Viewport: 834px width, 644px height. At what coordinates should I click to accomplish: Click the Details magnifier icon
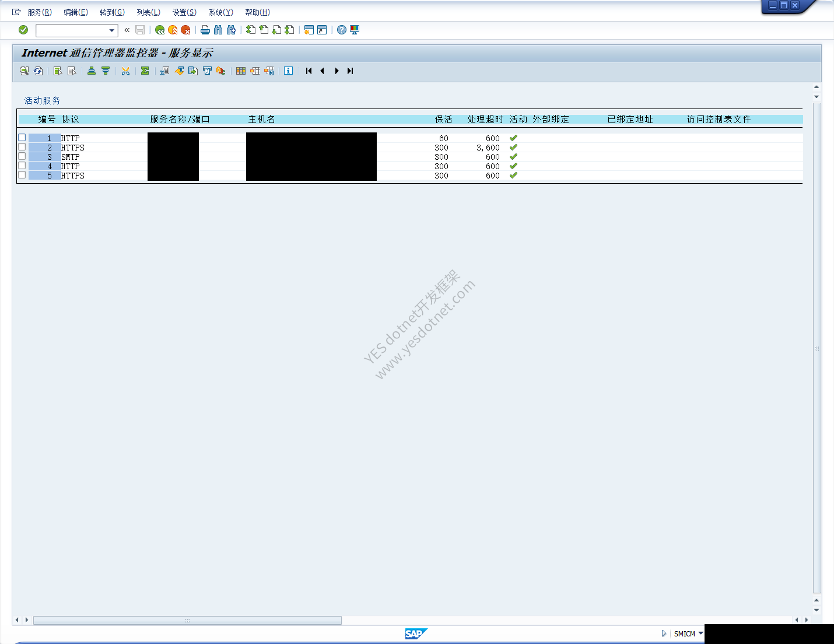coord(24,71)
